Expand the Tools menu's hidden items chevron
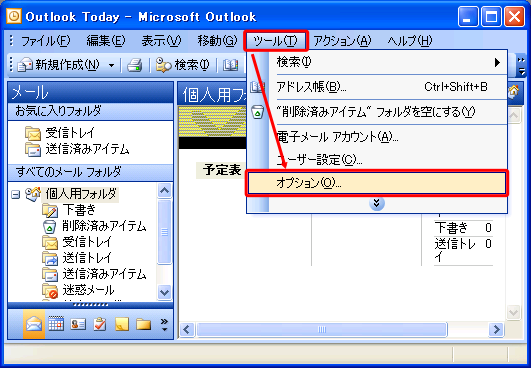Image resolution: width=531 pixels, height=368 pixels. [x=377, y=203]
